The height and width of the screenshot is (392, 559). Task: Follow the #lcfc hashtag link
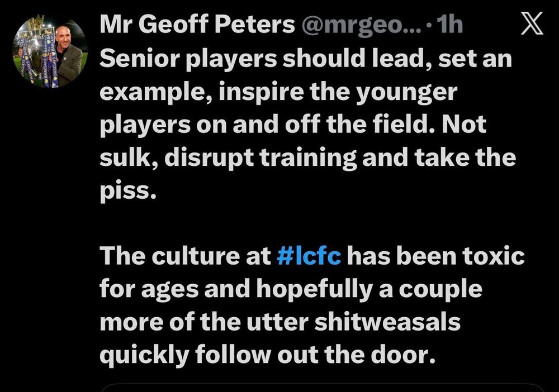click(309, 256)
